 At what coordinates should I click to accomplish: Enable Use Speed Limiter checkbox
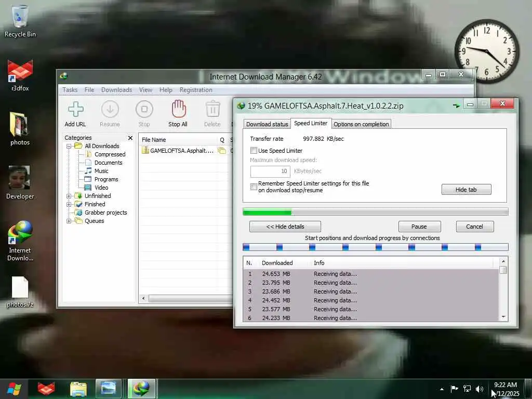pyautogui.click(x=254, y=150)
